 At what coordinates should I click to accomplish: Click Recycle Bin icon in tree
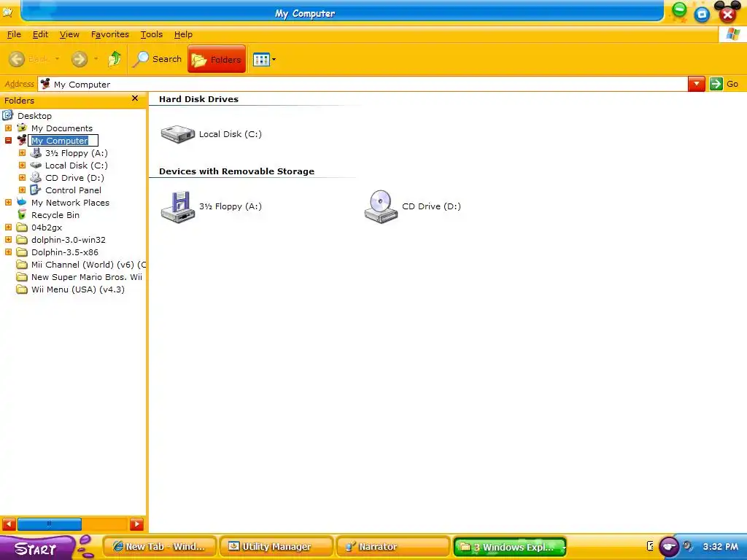point(22,214)
